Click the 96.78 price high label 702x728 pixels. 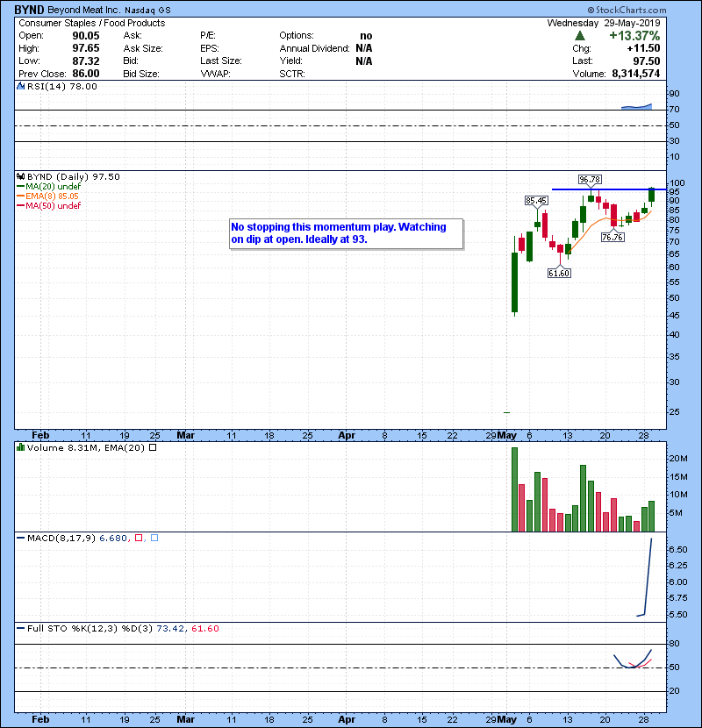tap(591, 180)
